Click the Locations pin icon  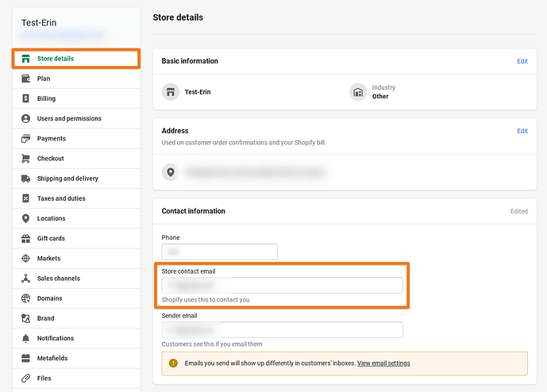tap(26, 218)
